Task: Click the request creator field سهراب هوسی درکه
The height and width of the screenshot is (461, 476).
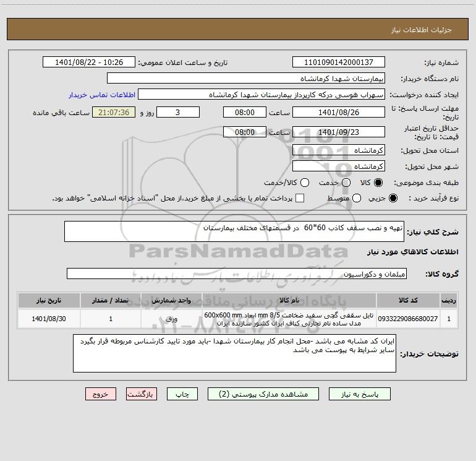Action: click(261, 94)
